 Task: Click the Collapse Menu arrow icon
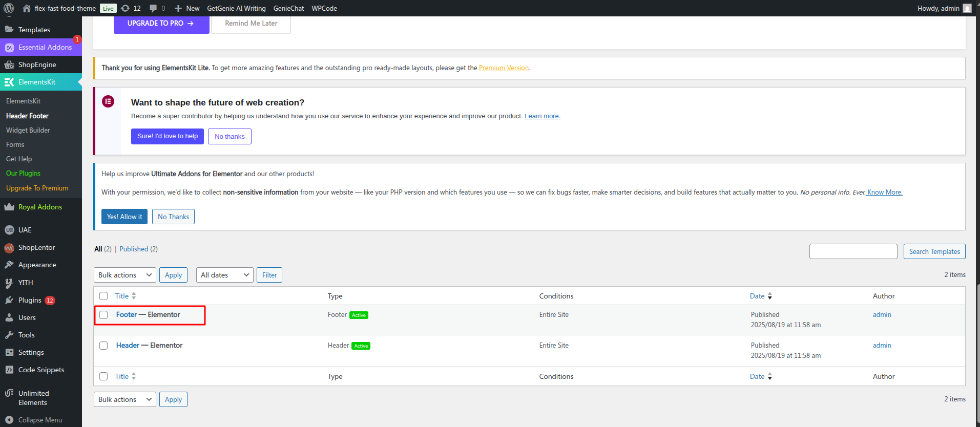[9, 420]
